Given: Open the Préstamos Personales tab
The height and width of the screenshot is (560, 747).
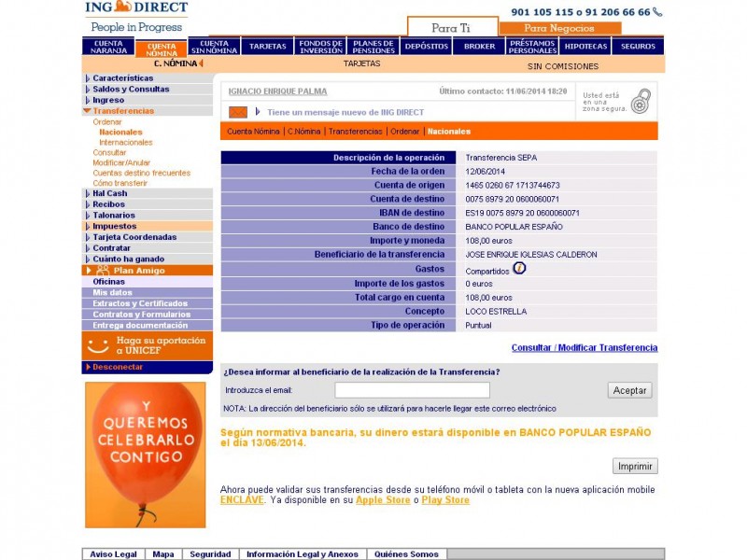Looking at the screenshot, I should click(532, 46).
